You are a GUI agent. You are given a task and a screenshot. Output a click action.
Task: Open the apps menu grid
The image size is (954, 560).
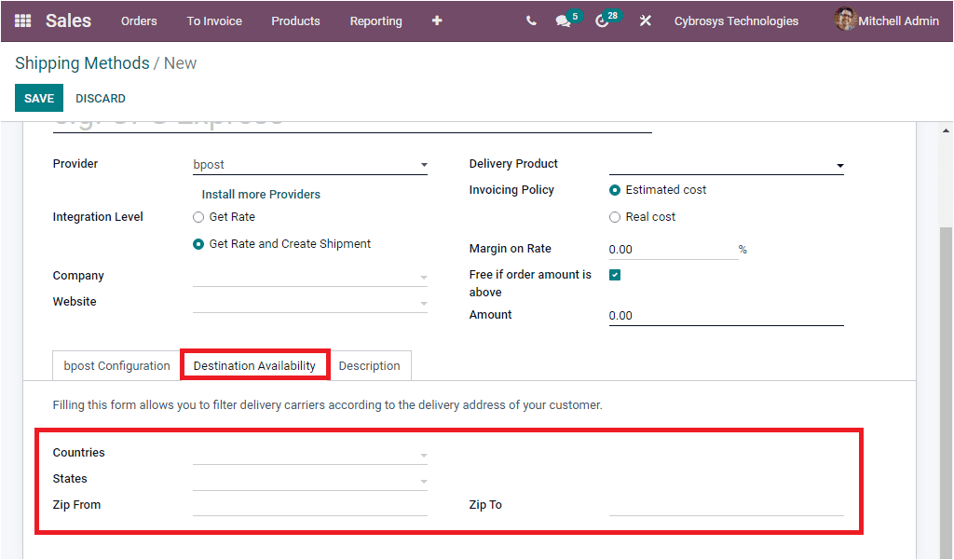[22, 20]
